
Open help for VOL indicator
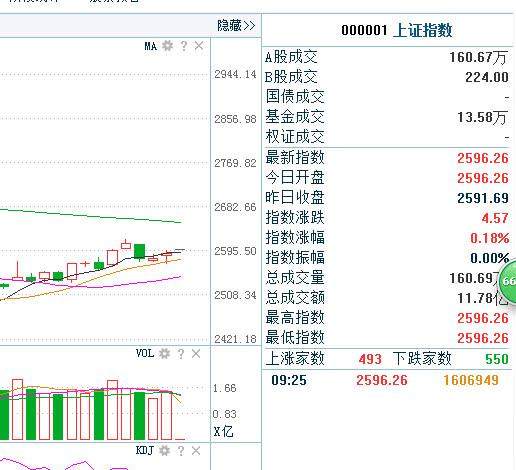[181, 353]
